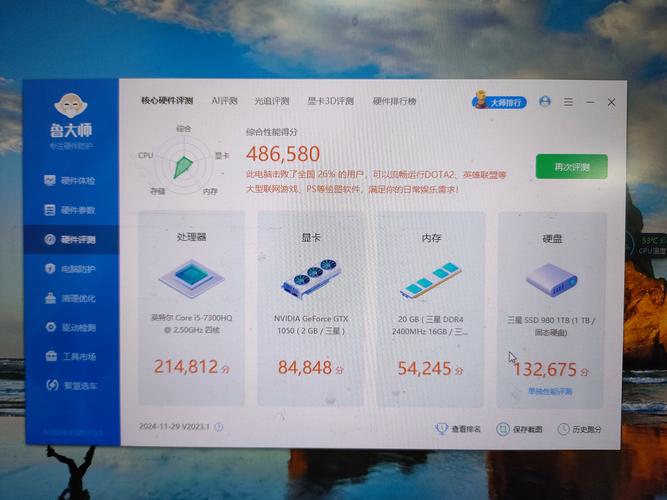Viewport: 667px width, 500px height.
Task: Switch to the 硬件排行榜 tab
Action: click(x=394, y=101)
